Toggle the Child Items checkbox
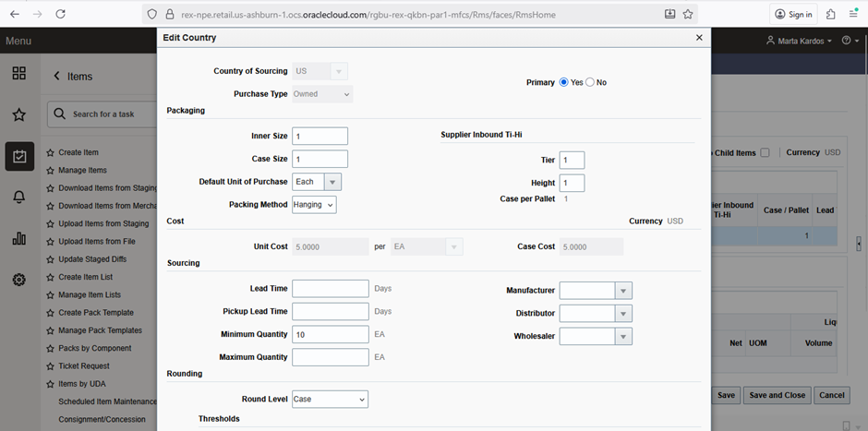868x431 pixels. click(x=765, y=153)
